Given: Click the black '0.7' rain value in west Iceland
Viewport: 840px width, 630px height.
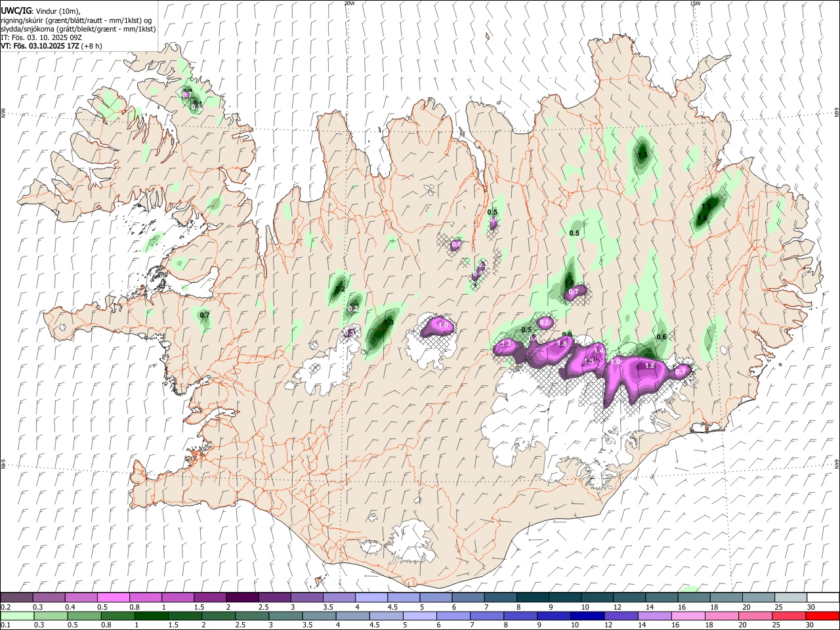Looking at the screenshot, I should [205, 316].
